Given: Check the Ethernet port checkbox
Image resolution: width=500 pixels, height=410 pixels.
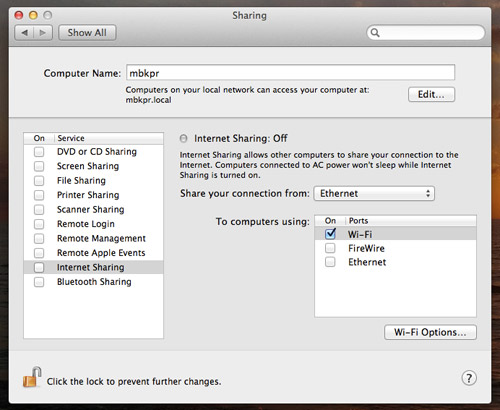Looking at the screenshot, I should tap(330, 262).
